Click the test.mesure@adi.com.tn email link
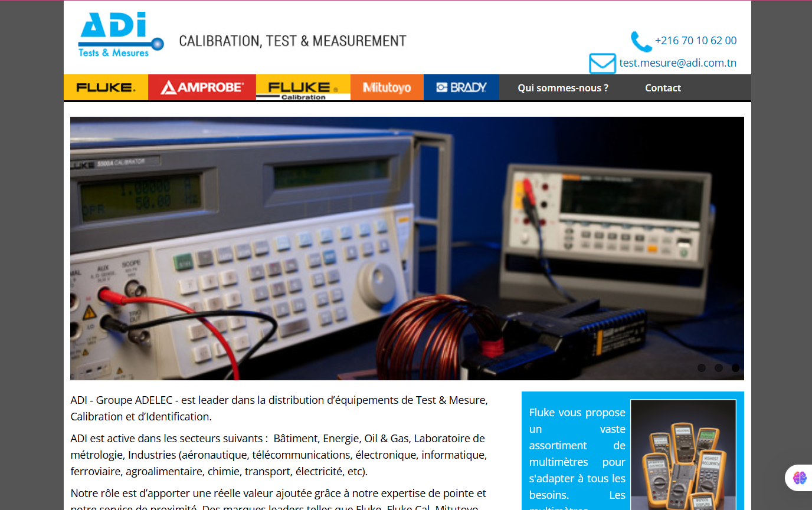The height and width of the screenshot is (510, 812). (x=677, y=63)
